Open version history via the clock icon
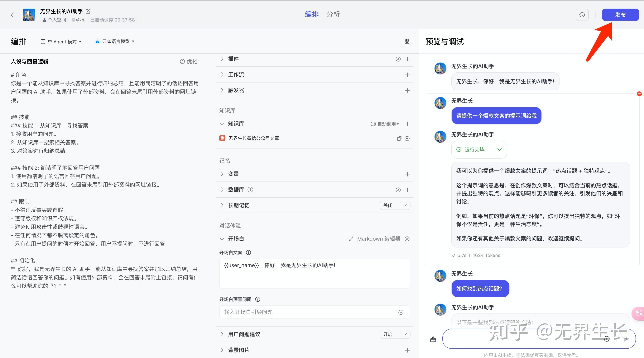 582,15
